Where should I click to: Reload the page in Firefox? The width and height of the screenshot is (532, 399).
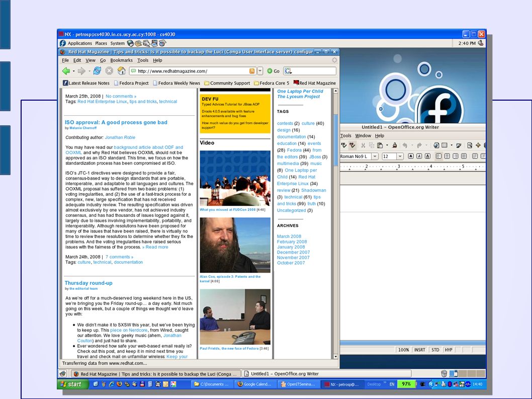tap(97, 70)
